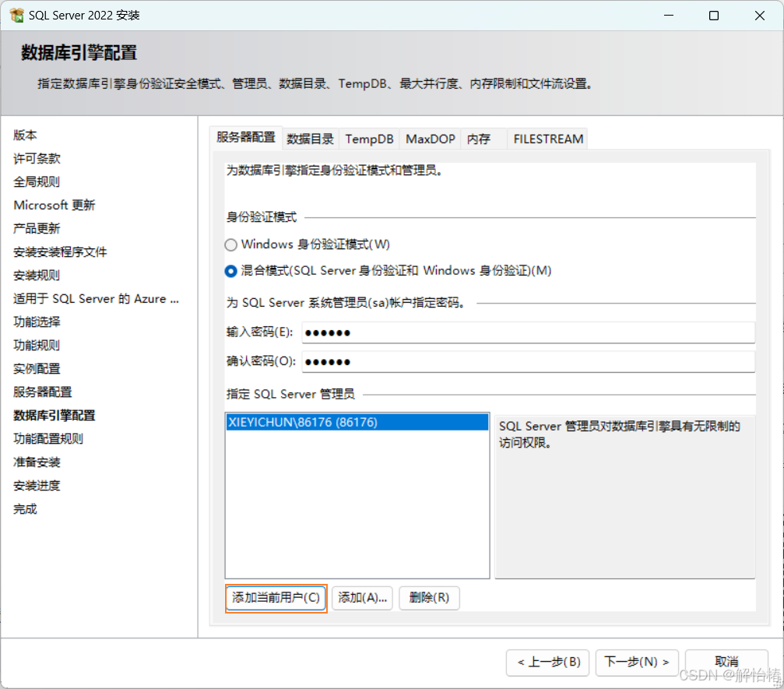Click 实例配置 step

[x=37, y=369]
